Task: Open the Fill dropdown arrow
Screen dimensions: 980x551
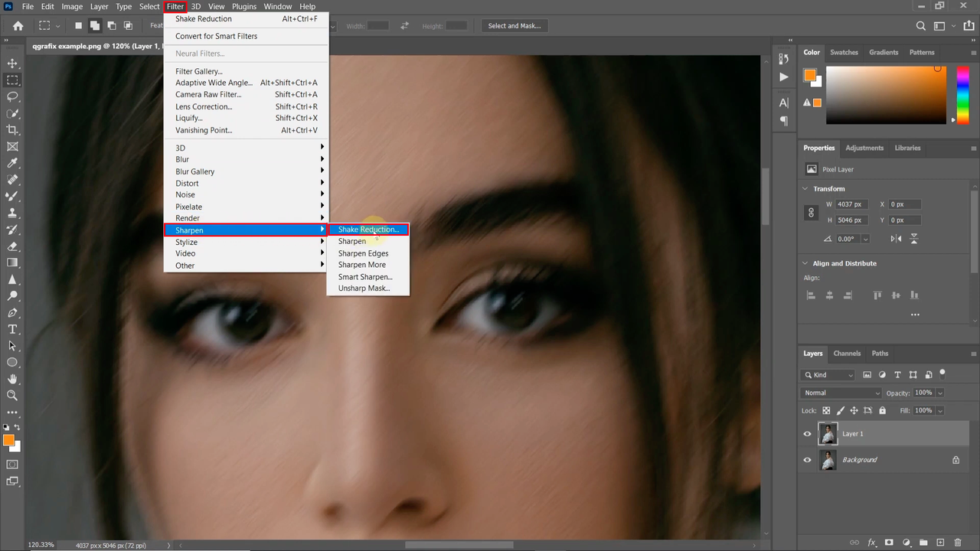Action: [939, 411]
